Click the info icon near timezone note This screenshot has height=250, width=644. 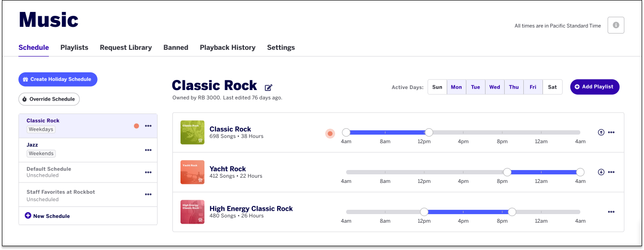click(x=616, y=25)
